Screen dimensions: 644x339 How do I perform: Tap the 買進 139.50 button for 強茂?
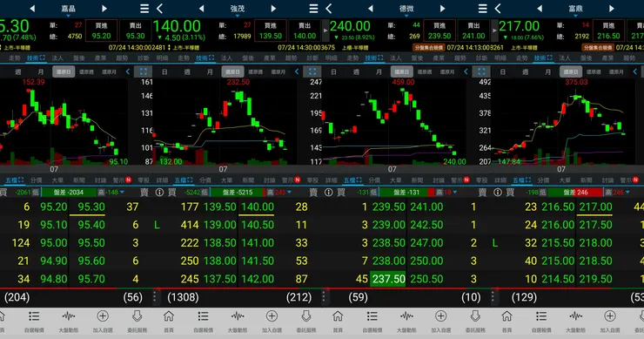[271, 31]
